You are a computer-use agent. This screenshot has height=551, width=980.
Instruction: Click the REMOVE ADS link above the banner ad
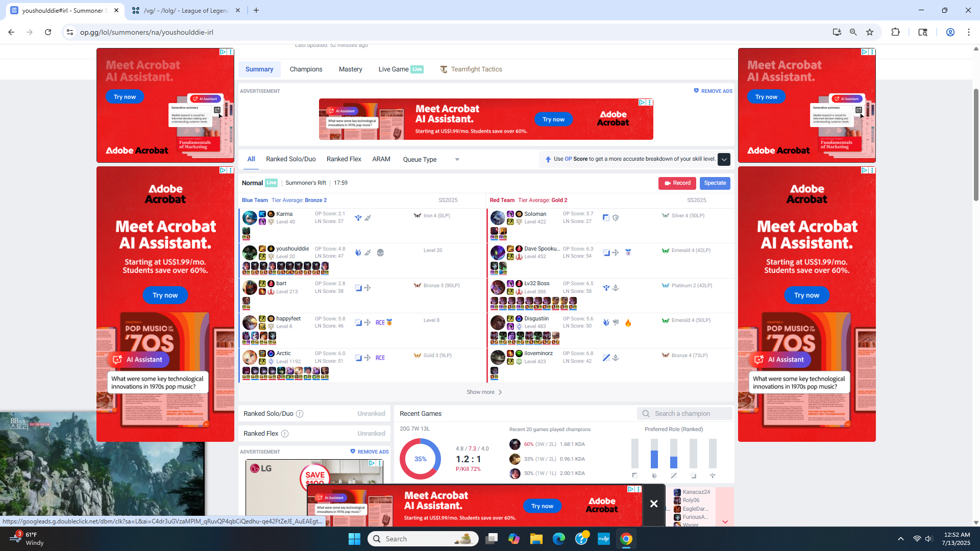pos(713,91)
